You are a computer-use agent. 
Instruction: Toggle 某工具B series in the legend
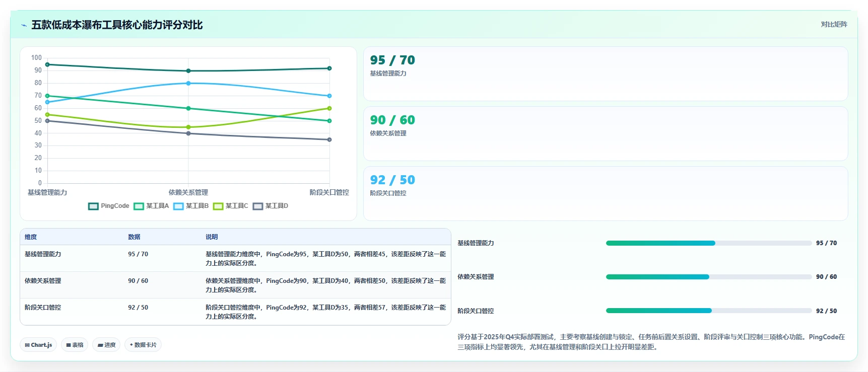coord(191,206)
